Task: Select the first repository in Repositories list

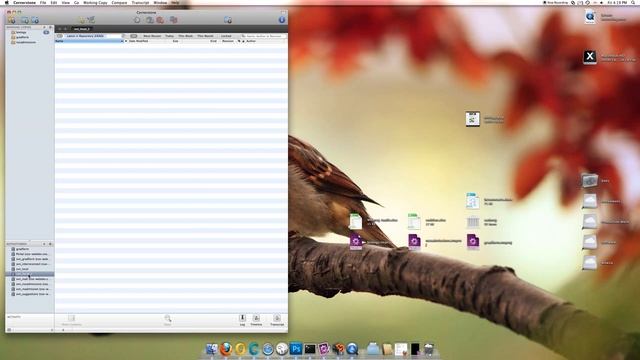Action: 29,249
